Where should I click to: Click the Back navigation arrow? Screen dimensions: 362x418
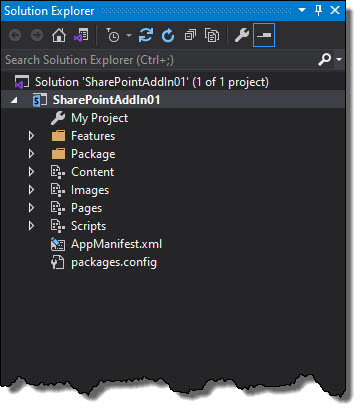[x=15, y=35]
